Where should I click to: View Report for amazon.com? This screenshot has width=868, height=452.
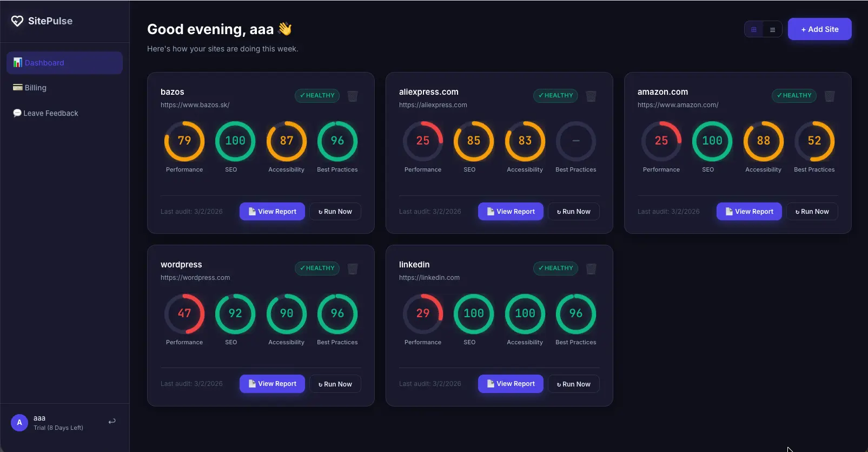coord(749,212)
